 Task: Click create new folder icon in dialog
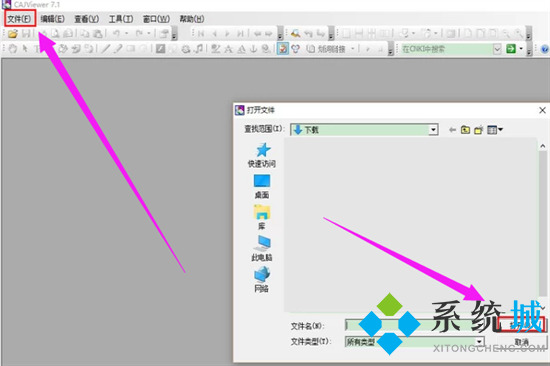(x=478, y=130)
